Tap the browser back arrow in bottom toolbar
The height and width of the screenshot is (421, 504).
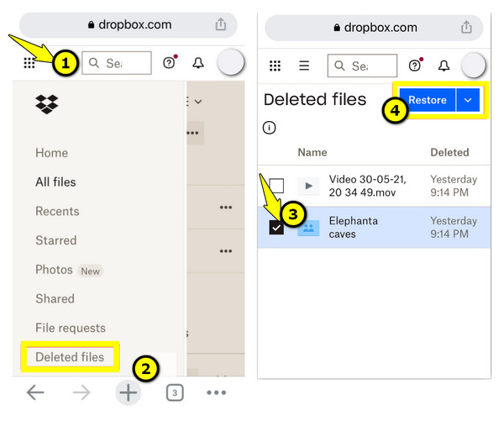pos(35,392)
